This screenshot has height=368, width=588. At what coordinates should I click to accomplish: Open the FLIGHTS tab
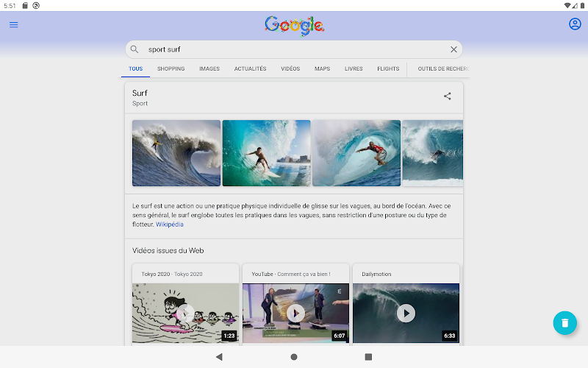388,68
